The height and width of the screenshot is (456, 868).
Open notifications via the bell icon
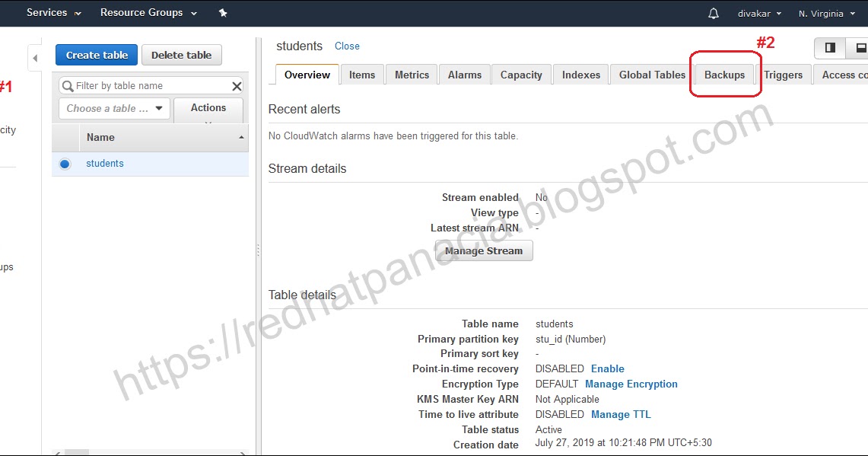point(714,13)
